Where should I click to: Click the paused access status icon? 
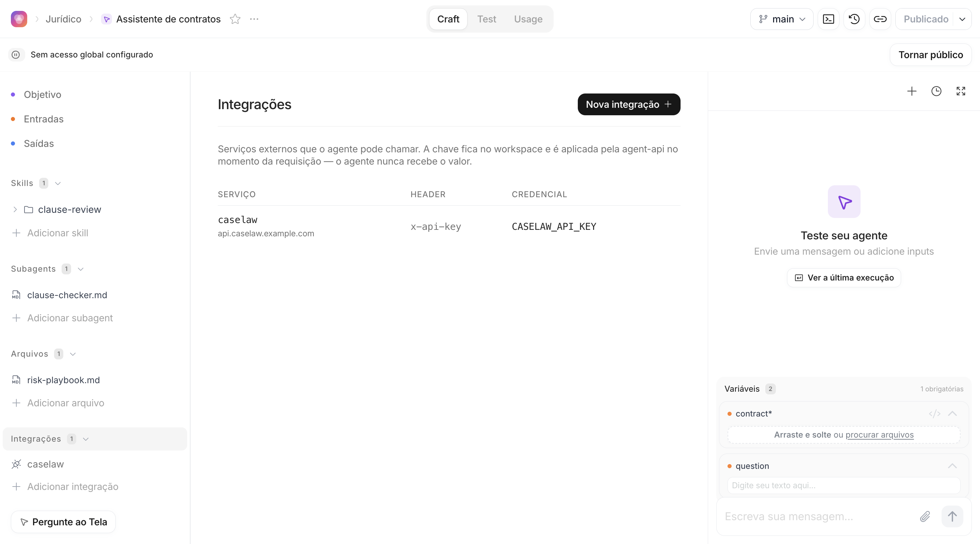(16, 55)
